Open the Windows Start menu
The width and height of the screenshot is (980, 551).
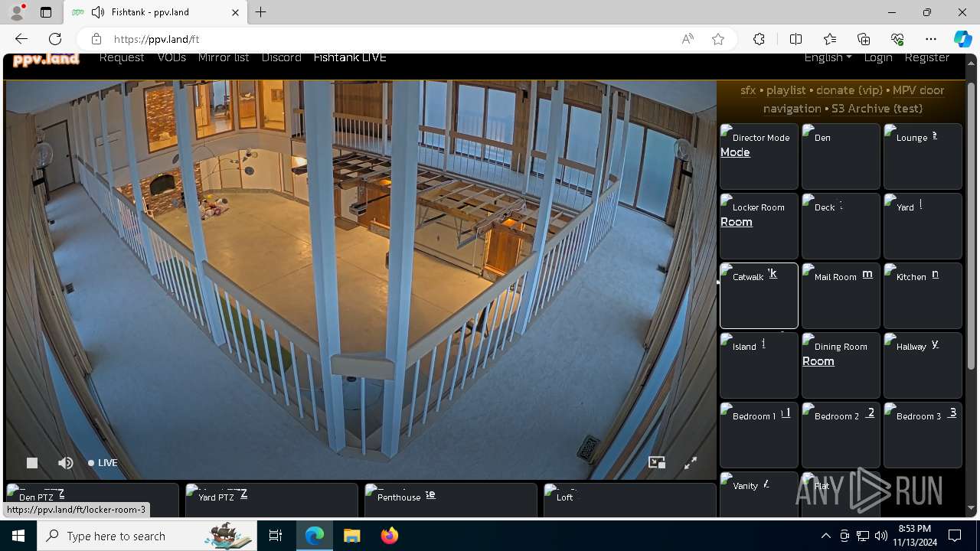(18, 536)
